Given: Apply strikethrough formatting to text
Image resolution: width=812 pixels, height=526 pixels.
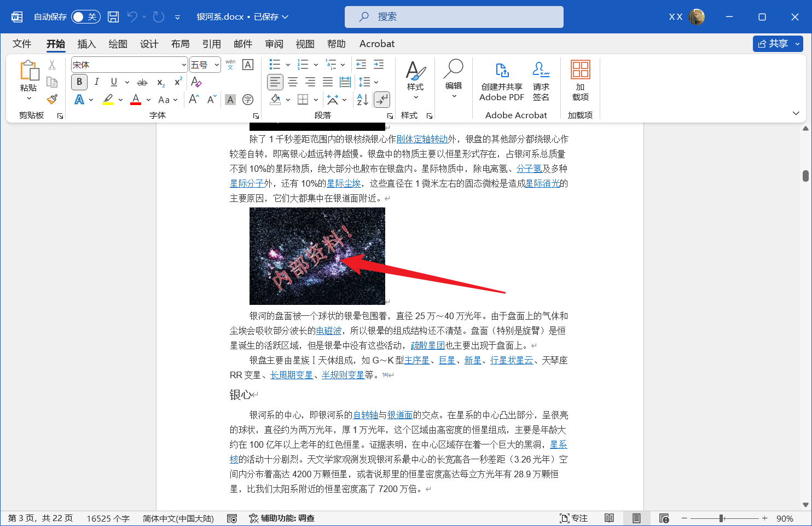Looking at the screenshot, I should (x=142, y=82).
